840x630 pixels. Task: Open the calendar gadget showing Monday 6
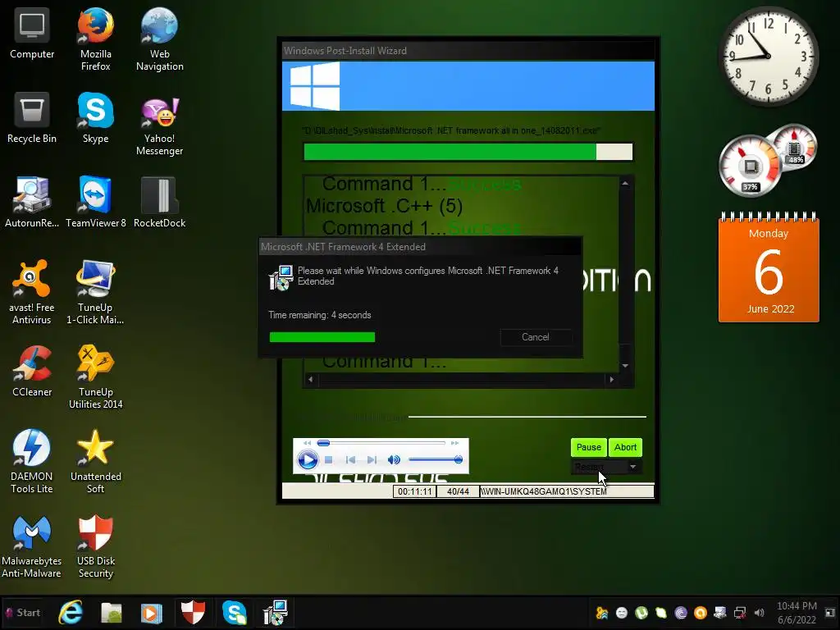pyautogui.click(x=768, y=267)
